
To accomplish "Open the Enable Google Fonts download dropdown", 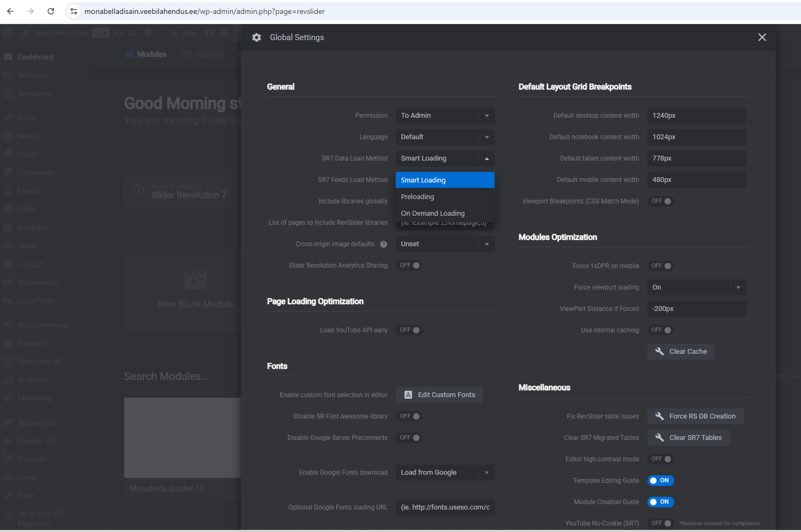I will (x=445, y=473).
